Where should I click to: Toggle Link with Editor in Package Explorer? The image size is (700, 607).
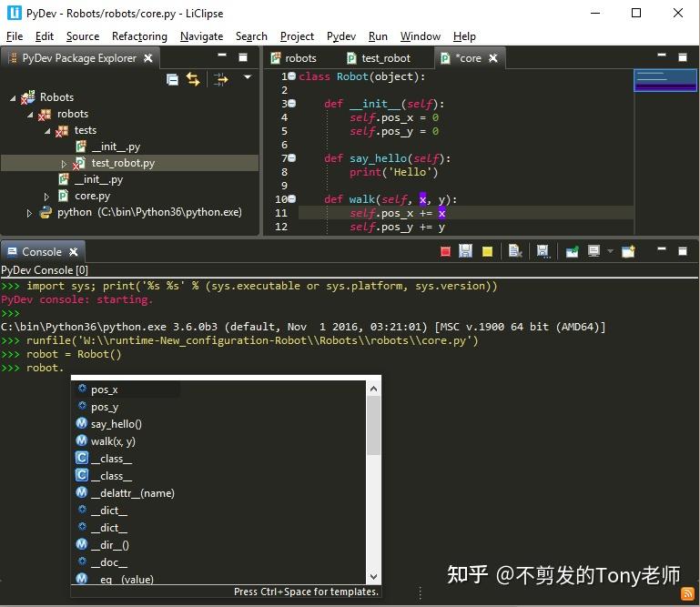pos(193,79)
